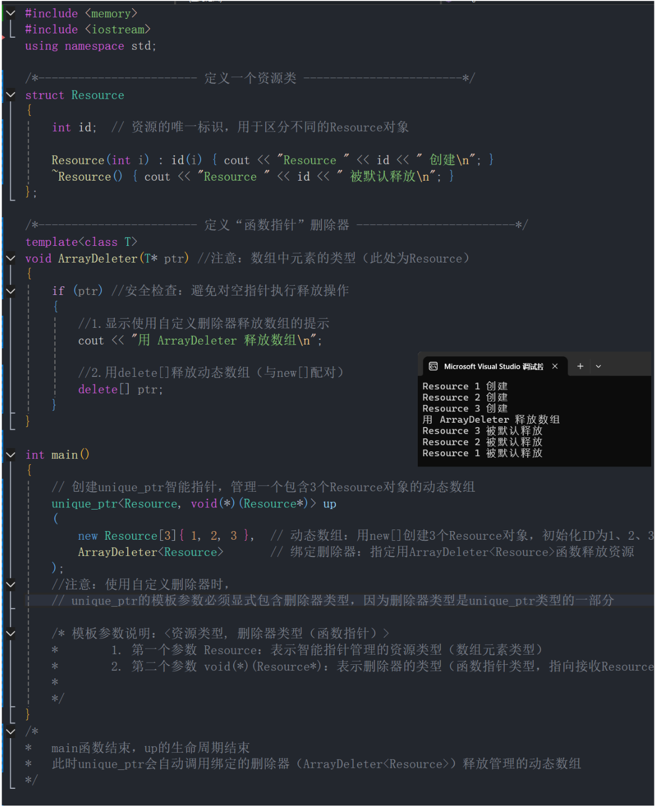Open a new console tab with plus

tap(580, 366)
